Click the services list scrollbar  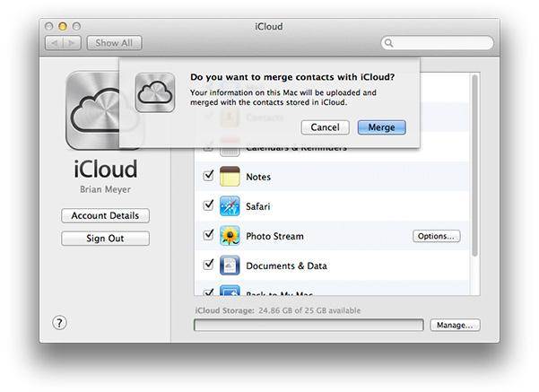tap(474, 166)
